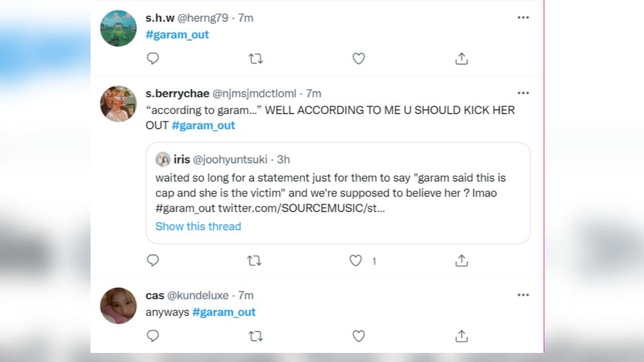Viewport: 644px width, 362px height.
Task: Share s.berrychae's tweet
Action: (462, 261)
